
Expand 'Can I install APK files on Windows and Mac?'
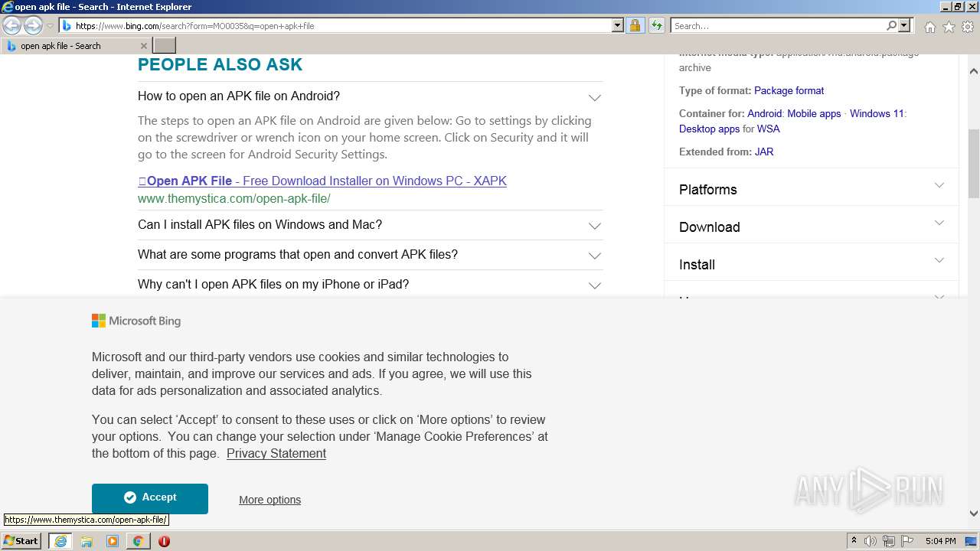370,225
